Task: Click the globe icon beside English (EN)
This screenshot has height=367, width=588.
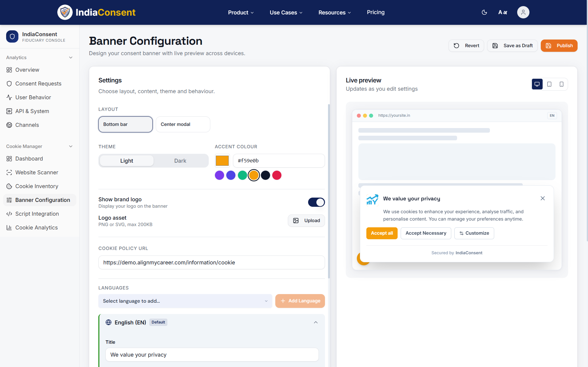Action: point(109,322)
